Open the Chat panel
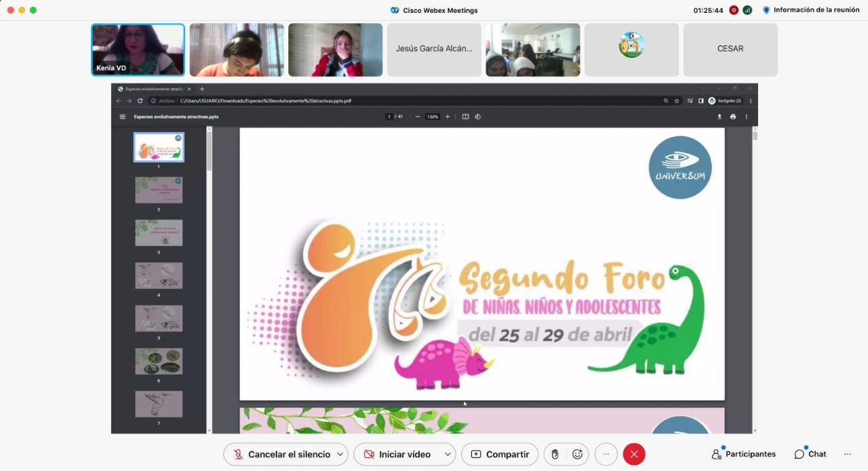868x471 pixels. pos(810,454)
